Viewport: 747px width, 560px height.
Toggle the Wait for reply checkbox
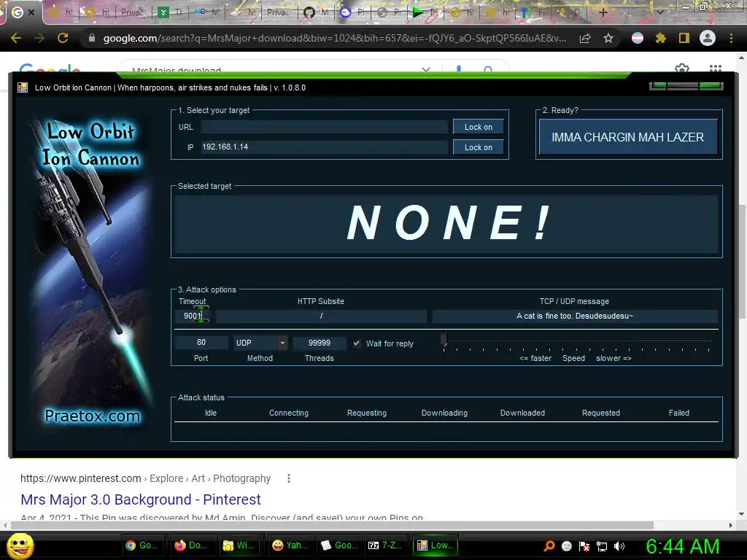356,343
